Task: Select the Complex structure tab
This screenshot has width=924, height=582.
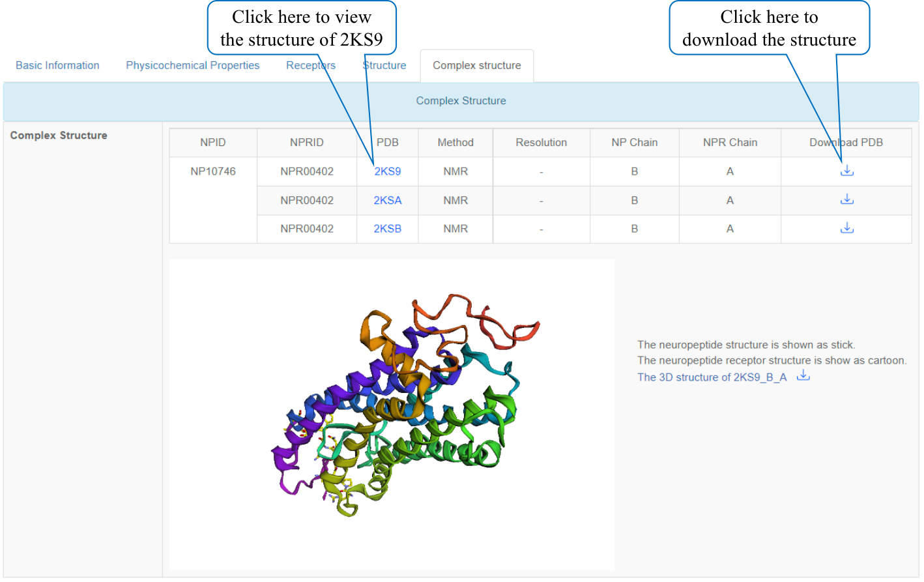Action: 477,66
